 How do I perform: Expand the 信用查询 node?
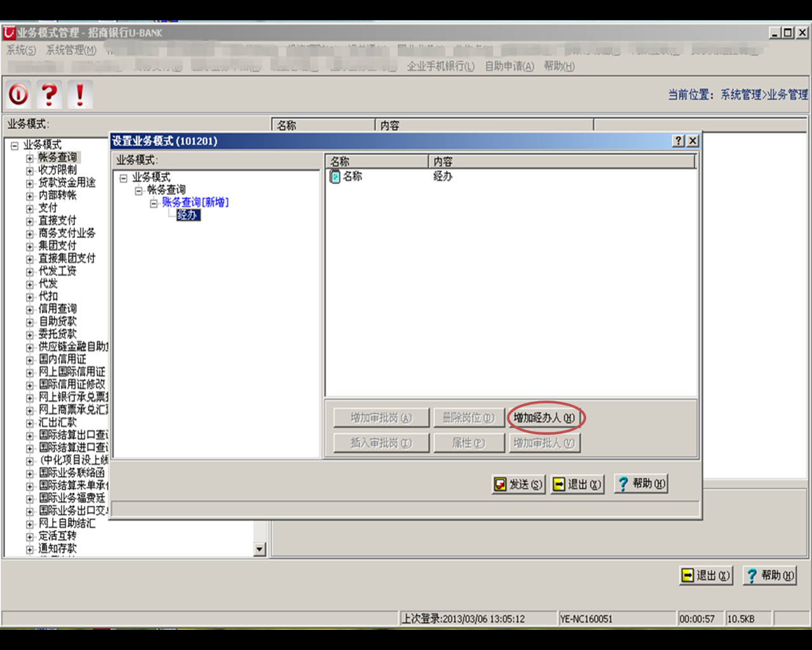[x=30, y=310]
